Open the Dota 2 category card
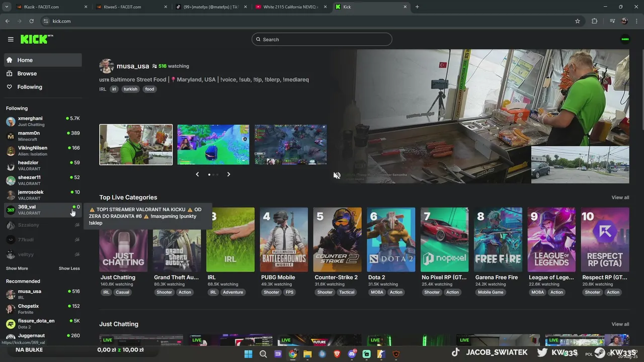 point(391,240)
